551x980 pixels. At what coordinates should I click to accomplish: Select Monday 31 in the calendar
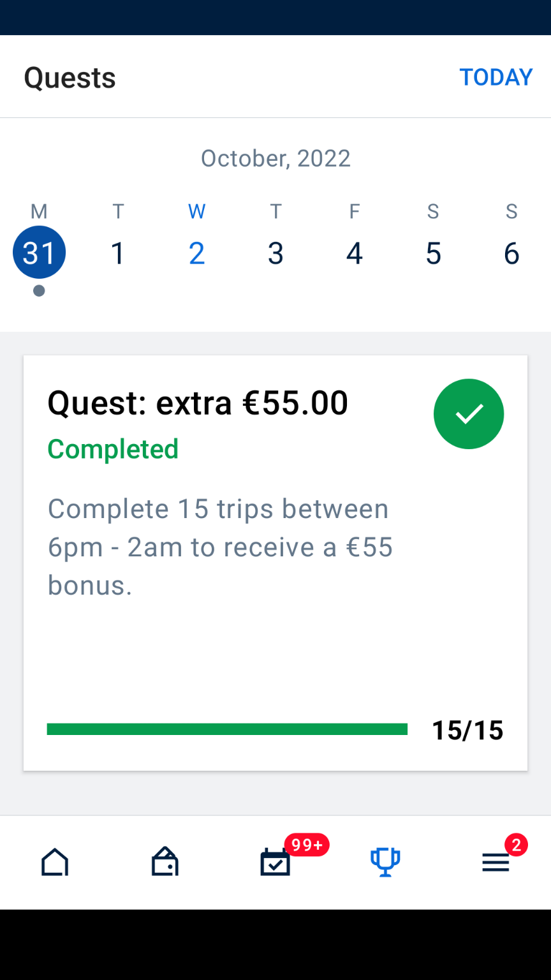click(40, 253)
